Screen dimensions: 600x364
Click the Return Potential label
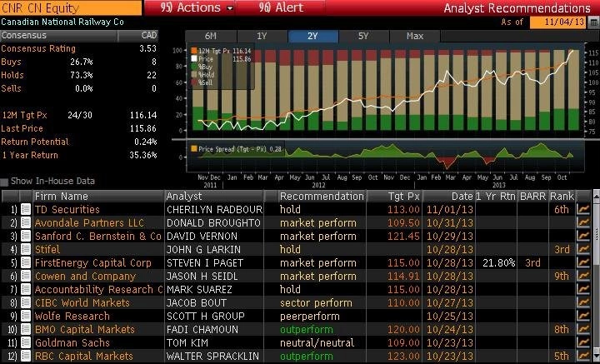pyautogui.click(x=35, y=142)
